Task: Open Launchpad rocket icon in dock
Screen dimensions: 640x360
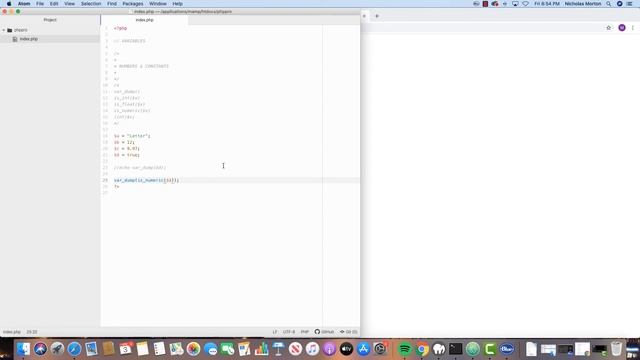Action: coord(58,349)
